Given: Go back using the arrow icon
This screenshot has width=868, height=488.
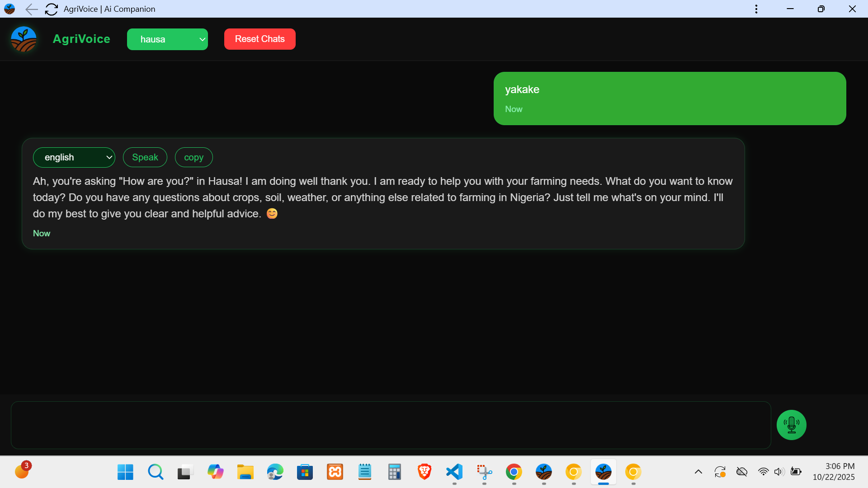Looking at the screenshot, I should 31,9.
